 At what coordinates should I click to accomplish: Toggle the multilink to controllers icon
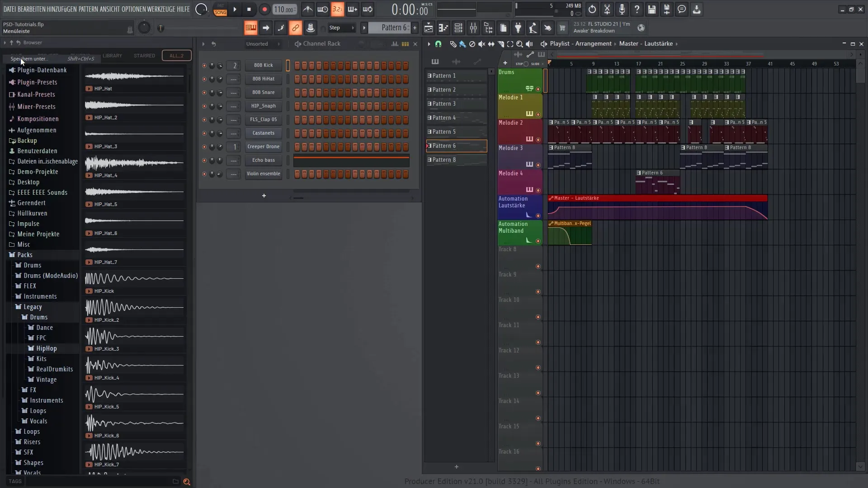[x=295, y=28]
